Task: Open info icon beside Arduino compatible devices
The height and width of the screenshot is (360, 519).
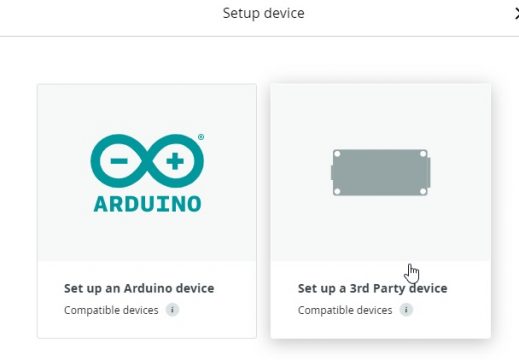Action: coord(172,310)
